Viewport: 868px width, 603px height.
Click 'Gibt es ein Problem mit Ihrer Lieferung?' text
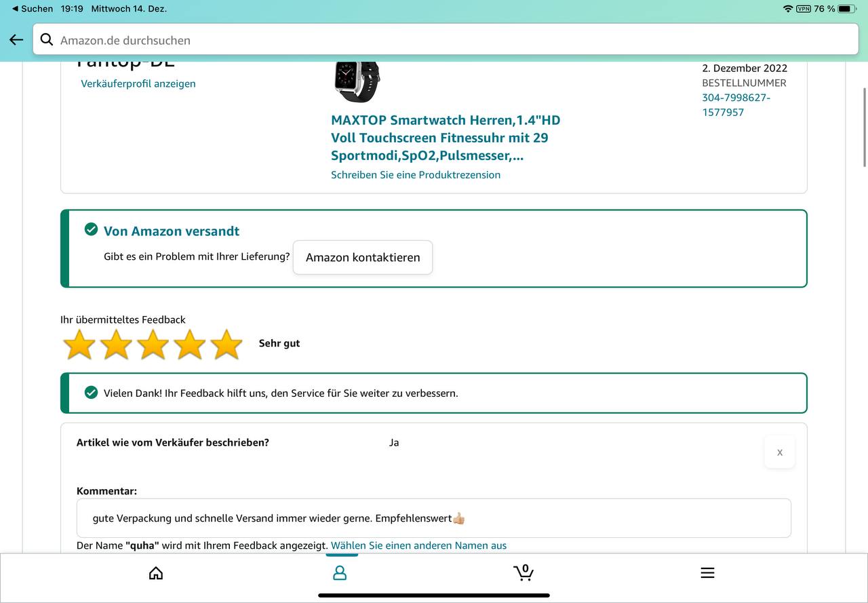point(197,257)
